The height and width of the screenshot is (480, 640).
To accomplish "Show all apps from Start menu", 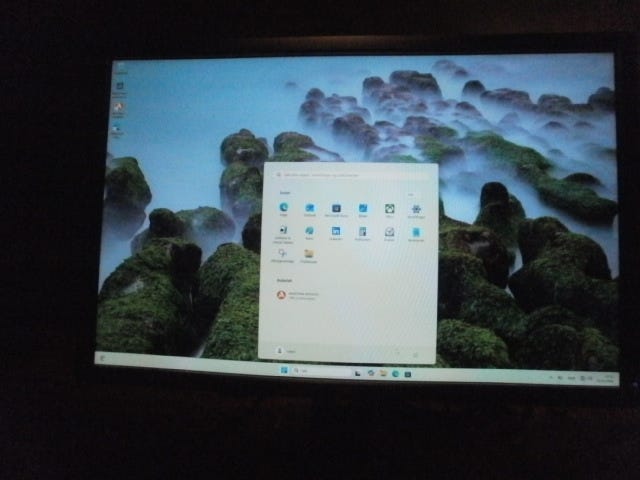I will click(x=411, y=195).
